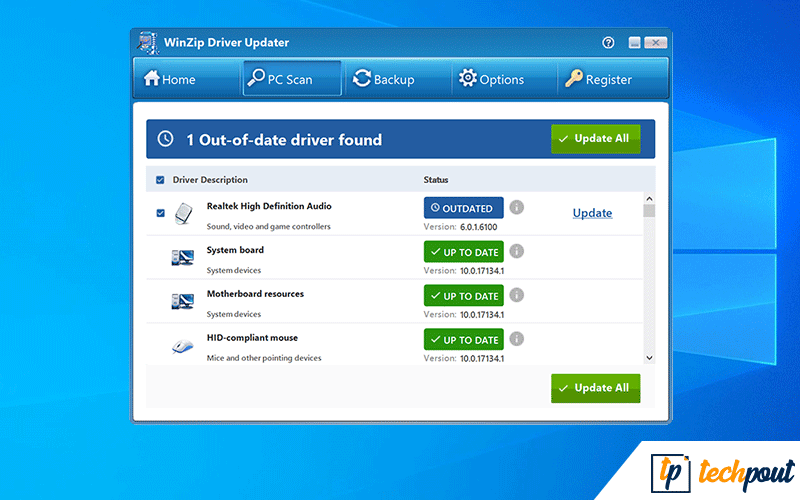Minimize the WinZip Driver Updater window
This screenshot has height=500, width=800.
[x=634, y=42]
